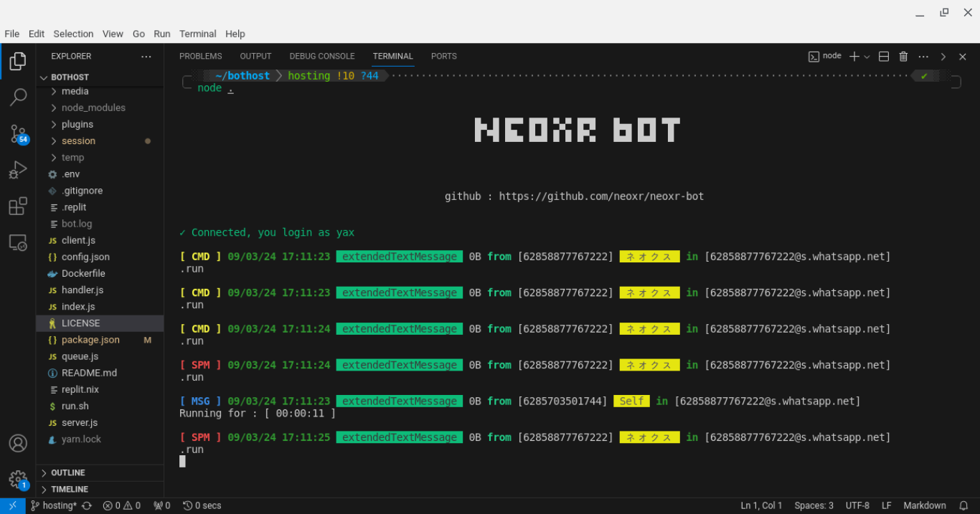
Task: Expand the Timeline section
Action: coord(100,489)
